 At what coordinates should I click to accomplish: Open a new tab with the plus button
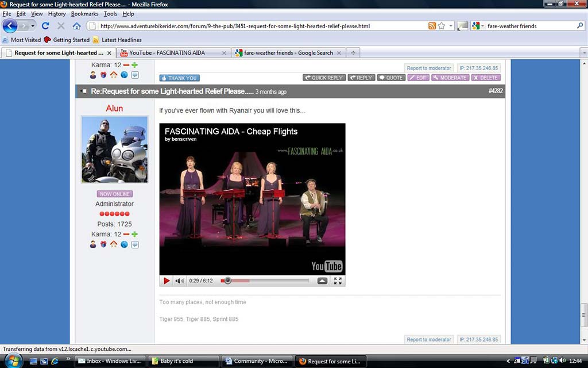(353, 53)
